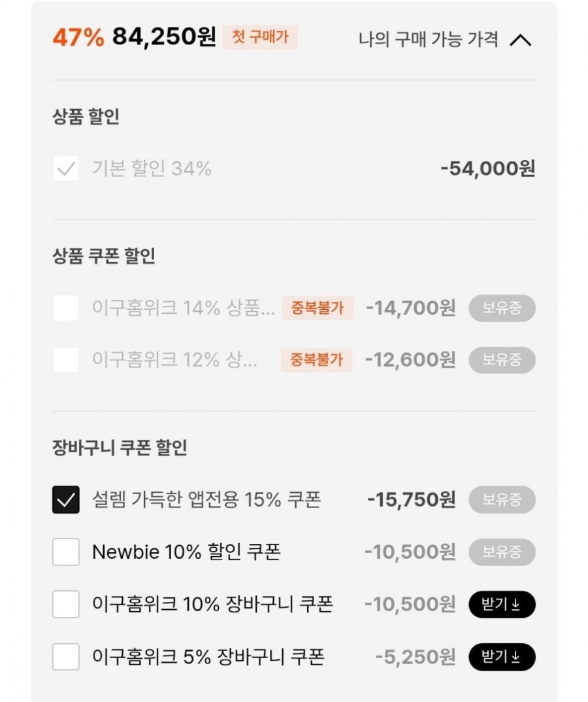Viewport: 588px width, 702px height.
Task: Check the Newbie 10% 할인 쿠폰 checkbox
Action: [66, 552]
